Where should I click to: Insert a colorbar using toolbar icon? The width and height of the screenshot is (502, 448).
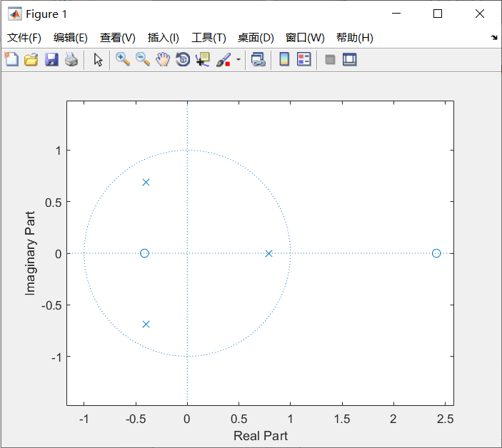[284, 59]
